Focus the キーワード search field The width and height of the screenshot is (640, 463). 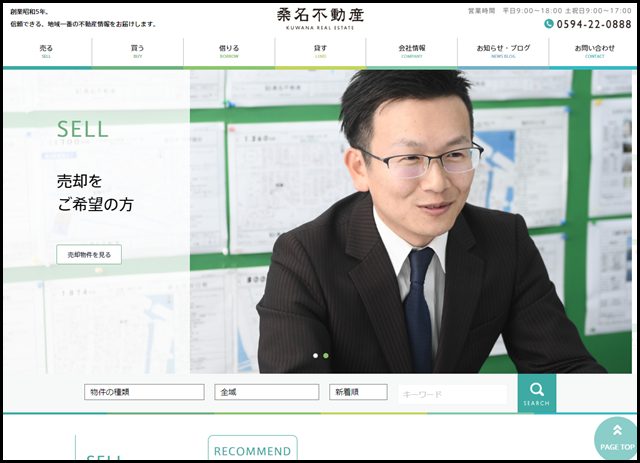tap(453, 394)
